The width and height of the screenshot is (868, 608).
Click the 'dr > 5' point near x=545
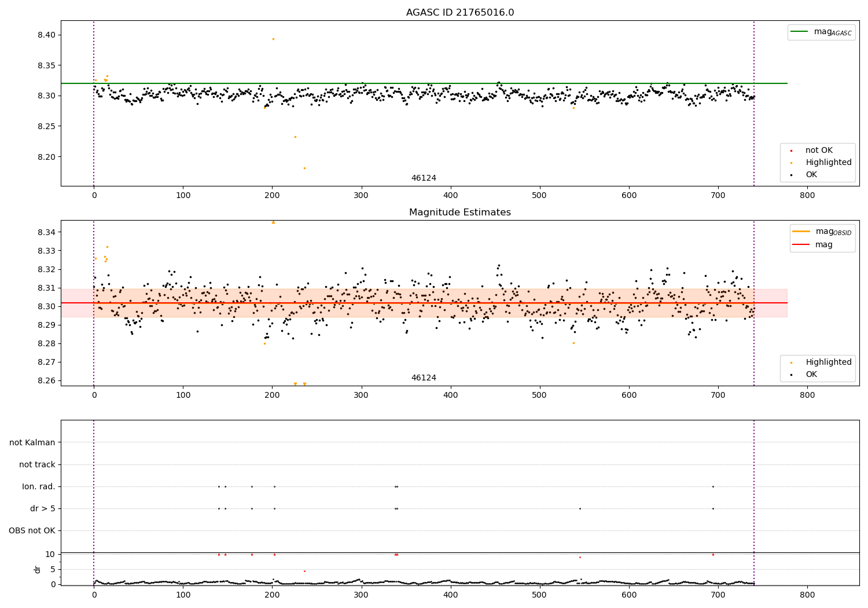coord(580,508)
